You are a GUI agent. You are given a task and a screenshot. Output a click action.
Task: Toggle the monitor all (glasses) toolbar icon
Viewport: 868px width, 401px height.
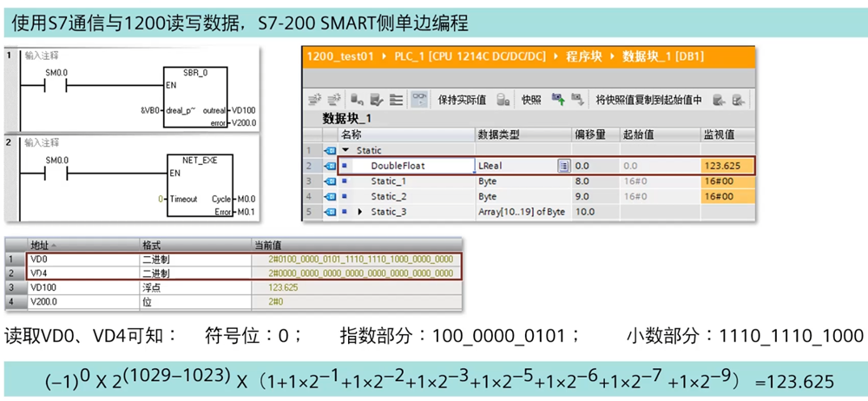pyautogui.click(x=419, y=100)
